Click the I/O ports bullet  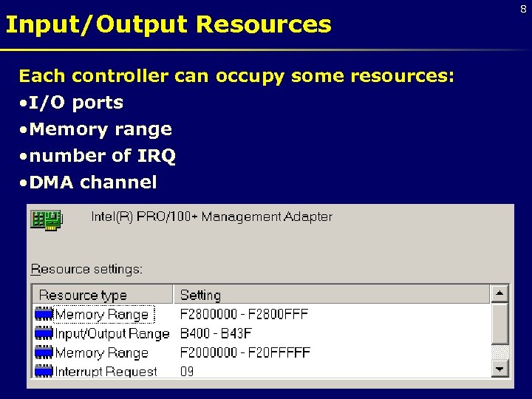[71, 103]
